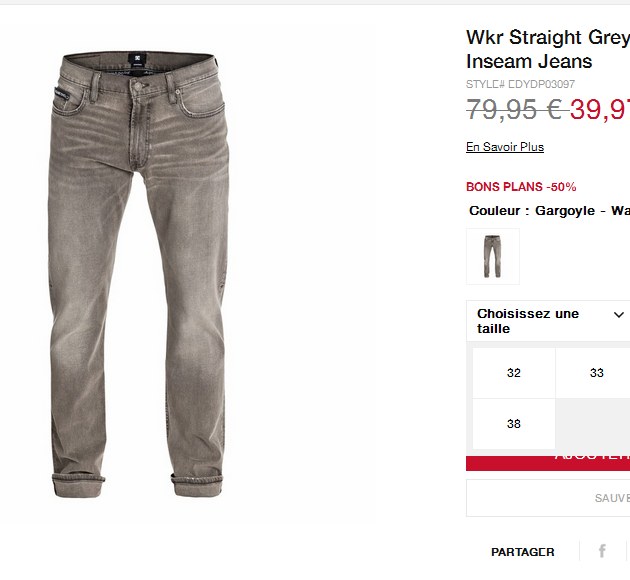The width and height of the screenshot is (630, 580).
Task: Select the Gargoyle color swatch thumbnail
Action: pyautogui.click(x=493, y=256)
